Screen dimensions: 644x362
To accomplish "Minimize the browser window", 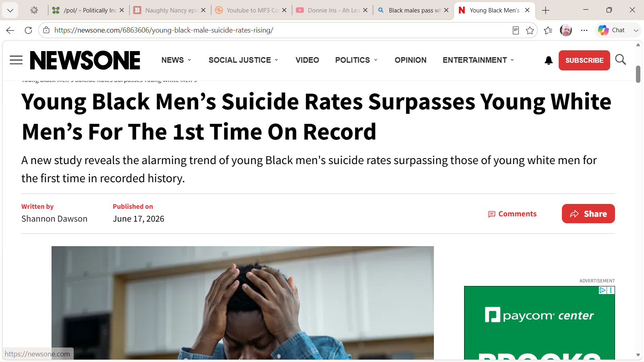I will tap(586, 10).
